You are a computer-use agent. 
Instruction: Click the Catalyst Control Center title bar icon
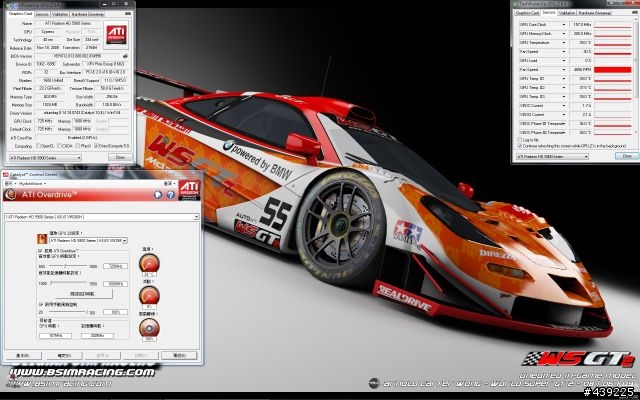tap(6, 175)
